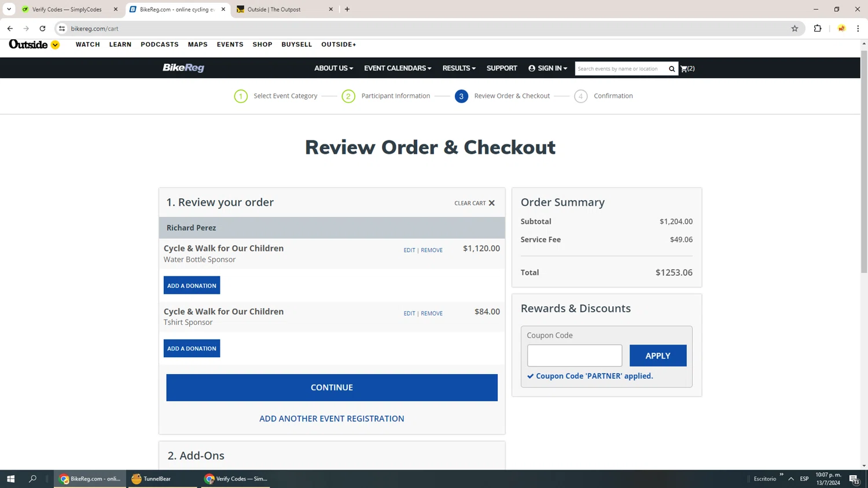This screenshot has width=868, height=488.
Task: Click the Clear Cart X icon
Action: point(491,203)
